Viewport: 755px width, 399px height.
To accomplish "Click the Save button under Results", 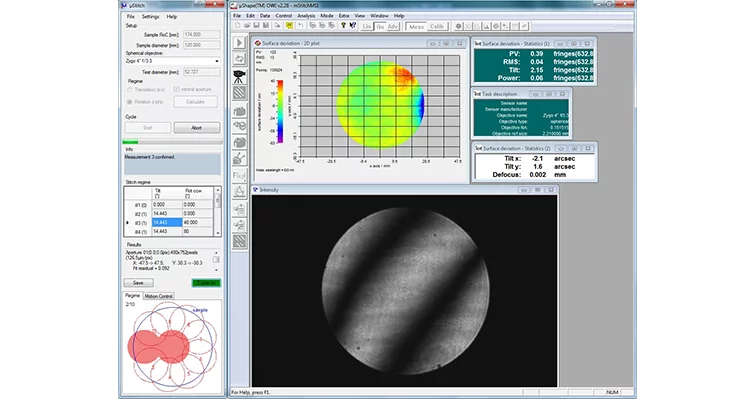I will pyautogui.click(x=138, y=283).
